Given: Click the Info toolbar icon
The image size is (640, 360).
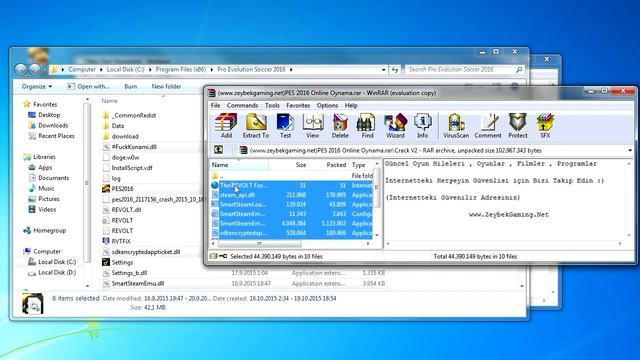Looking at the screenshot, I should (422, 126).
